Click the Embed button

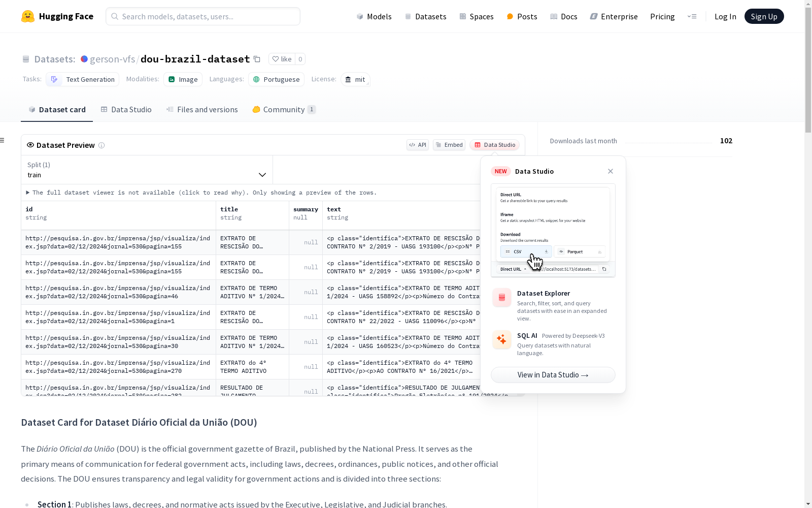click(x=449, y=145)
